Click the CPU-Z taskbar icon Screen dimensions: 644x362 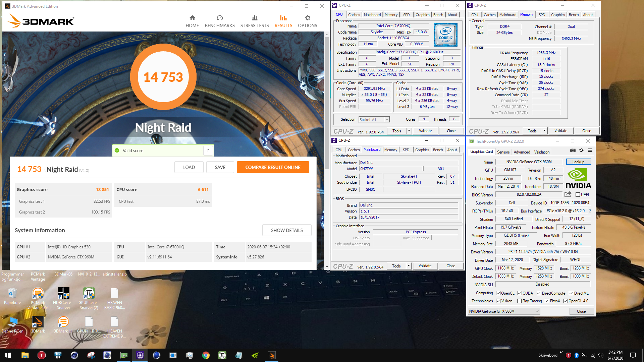coord(140,355)
